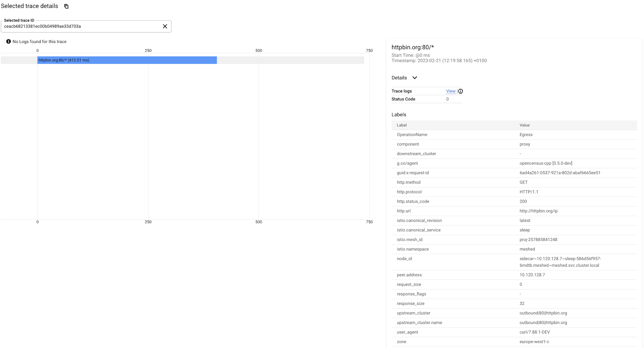Click the istio.mesh_id label

(x=410, y=240)
